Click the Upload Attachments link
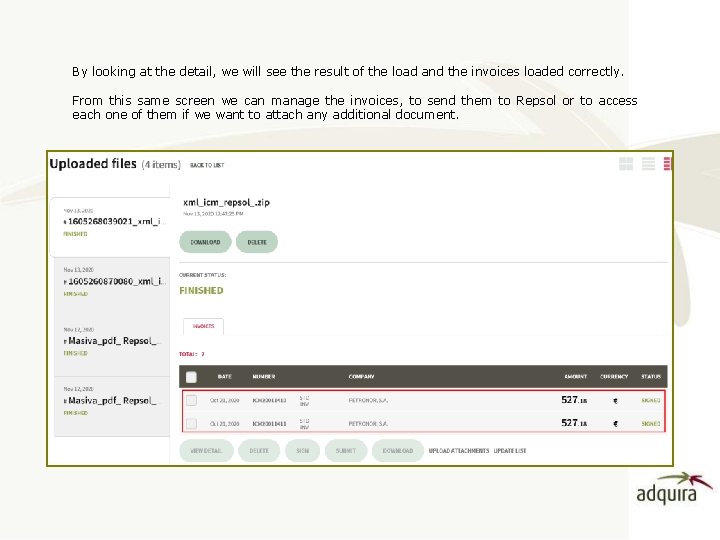 point(459,451)
